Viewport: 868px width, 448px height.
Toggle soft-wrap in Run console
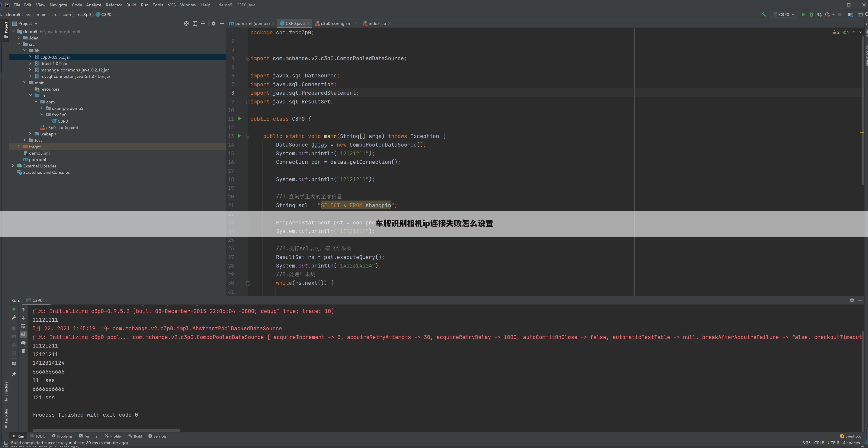click(x=23, y=326)
